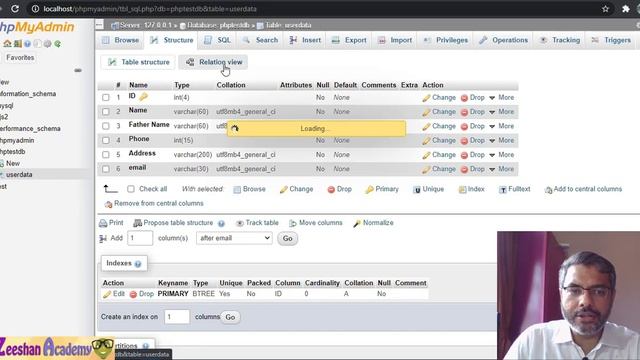Click Propose table structure
The image size is (640, 360).
tap(173, 223)
